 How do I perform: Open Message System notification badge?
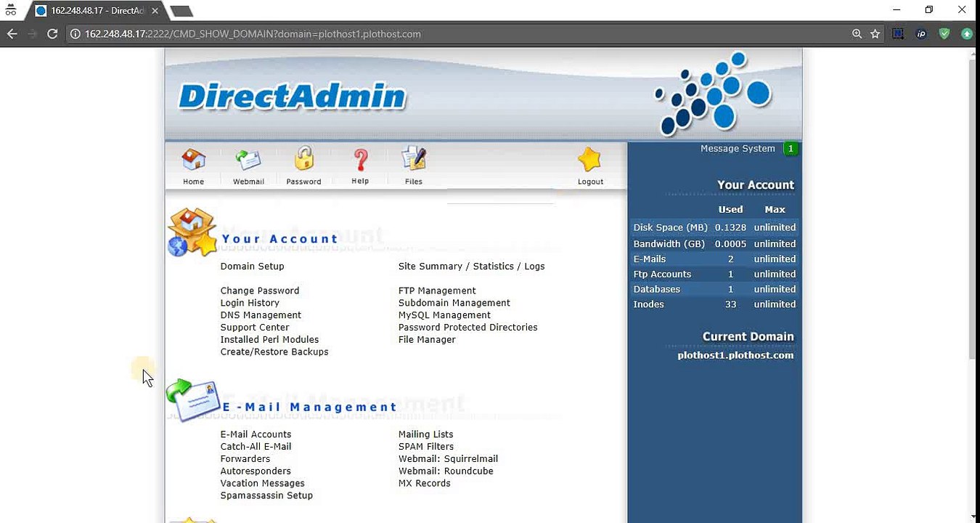[791, 149]
